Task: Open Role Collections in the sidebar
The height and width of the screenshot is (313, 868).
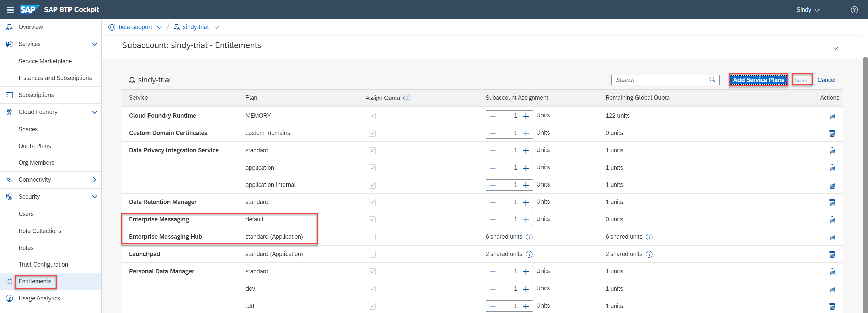Action: point(40,231)
